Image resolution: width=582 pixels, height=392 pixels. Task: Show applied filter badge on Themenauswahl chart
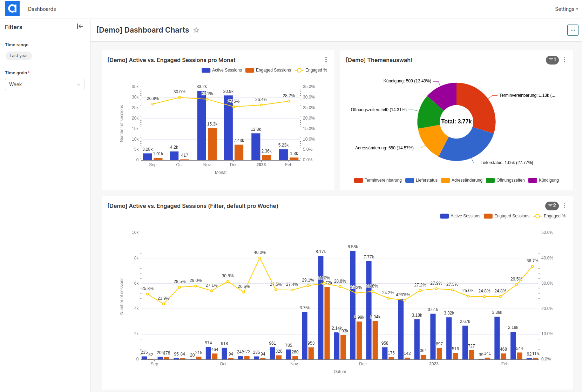(x=552, y=60)
